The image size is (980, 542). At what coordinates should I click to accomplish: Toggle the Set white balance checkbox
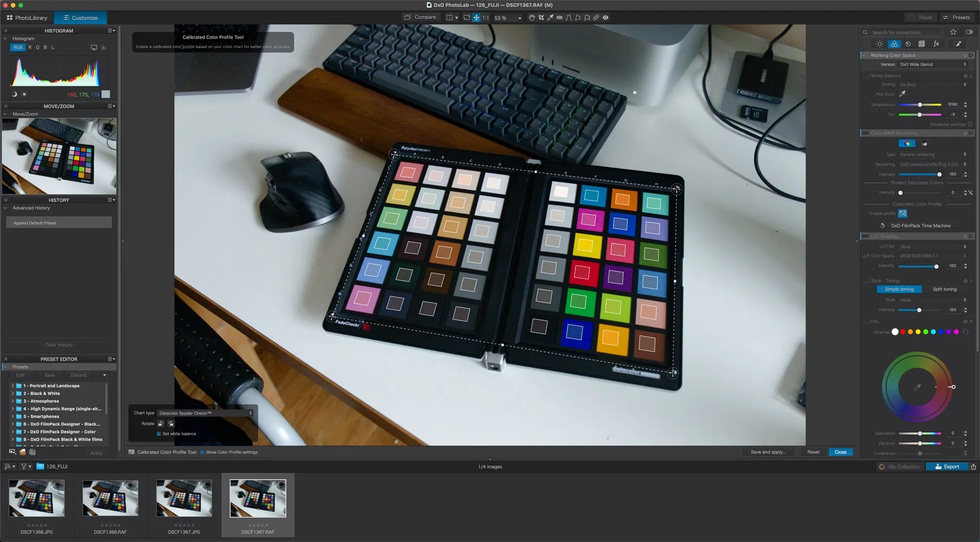point(159,434)
